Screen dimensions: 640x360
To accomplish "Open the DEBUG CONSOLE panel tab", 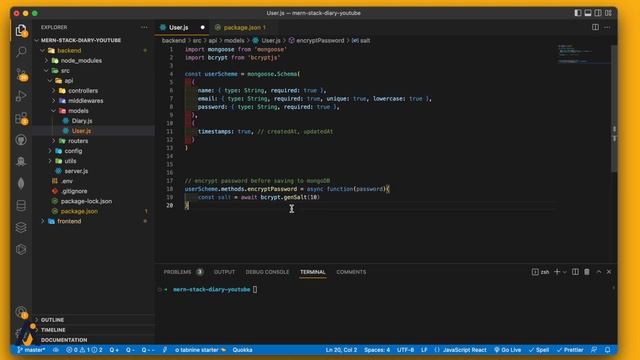I will tap(267, 272).
